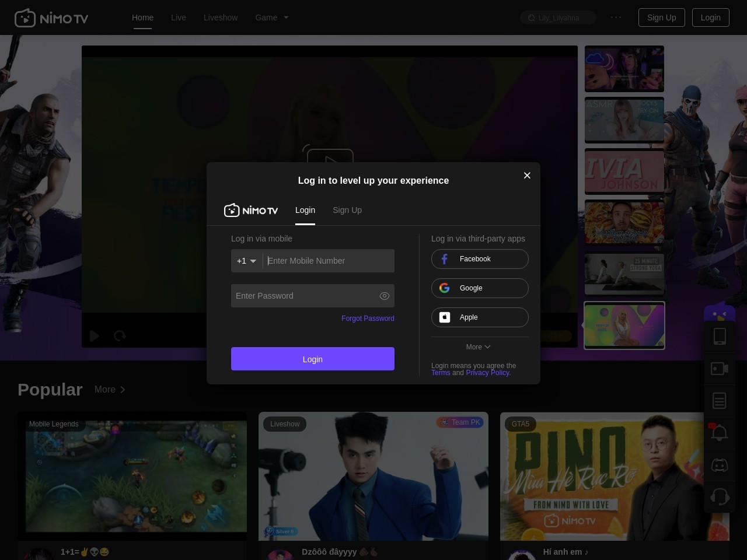
Task: Switch to the Sign Up tab
Action: pos(347,210)
